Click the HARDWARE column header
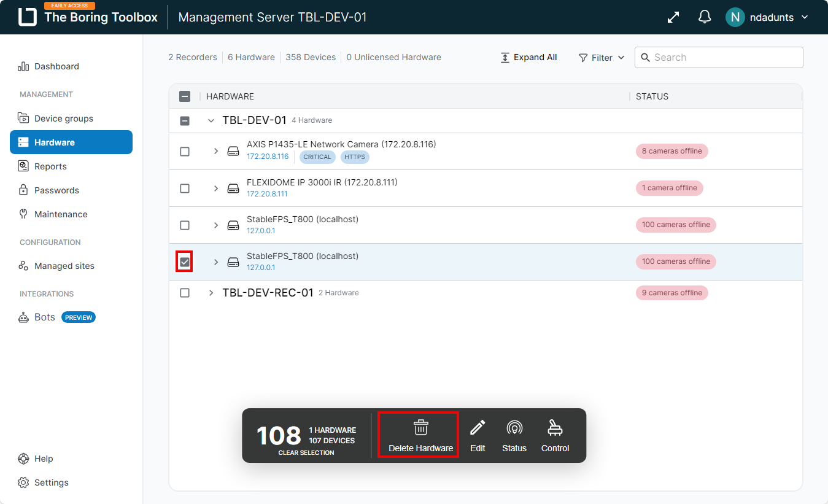The image size is (828, 504). point(230,96)
